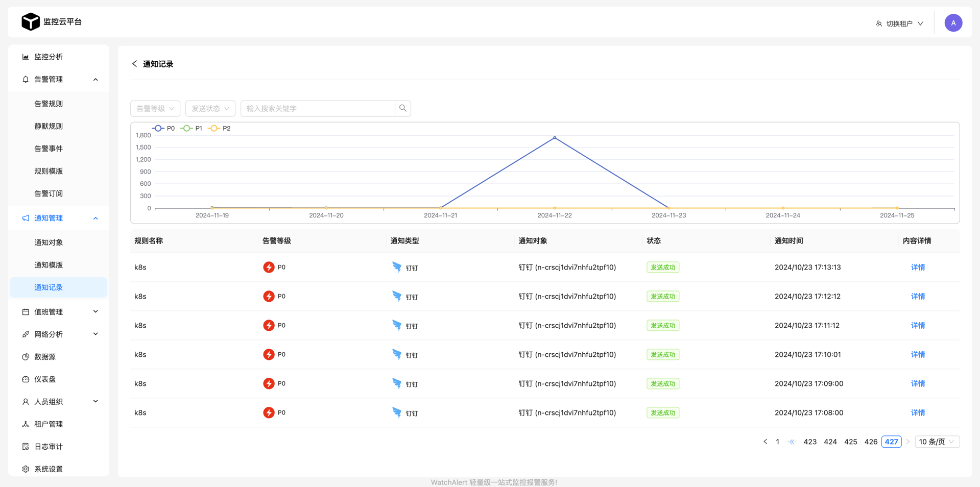Screen dimensions: 980x487
Task: Open the 发送状态 filter dropdown
Action: (210, 108)
